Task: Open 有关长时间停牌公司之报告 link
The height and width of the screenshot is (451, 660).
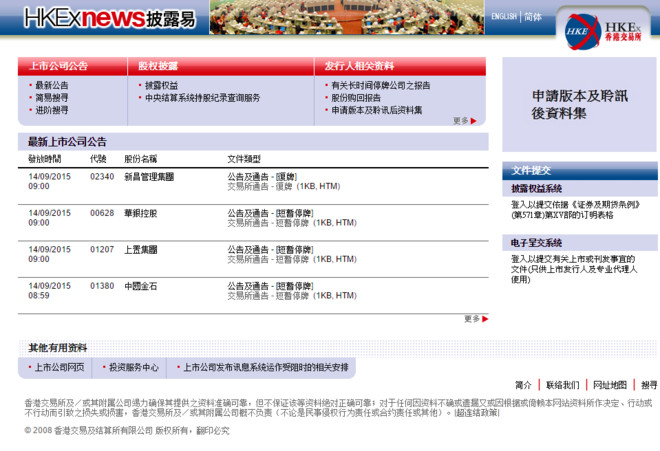Action: pos(381,85)
